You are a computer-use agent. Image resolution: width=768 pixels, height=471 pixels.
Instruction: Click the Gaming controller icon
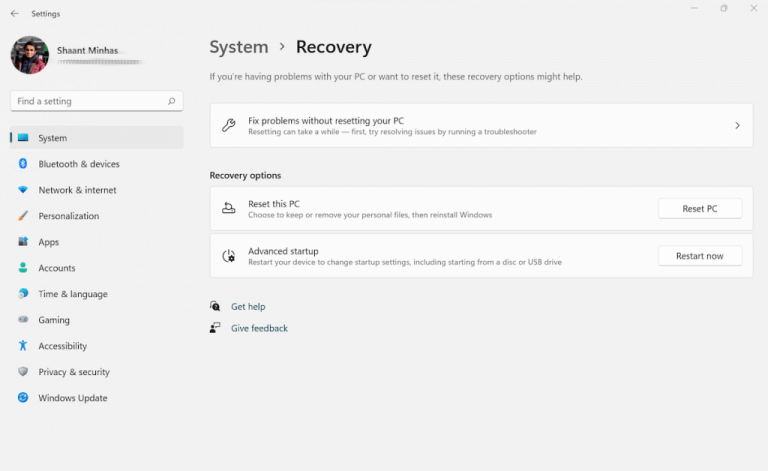[x=22, y=320]
